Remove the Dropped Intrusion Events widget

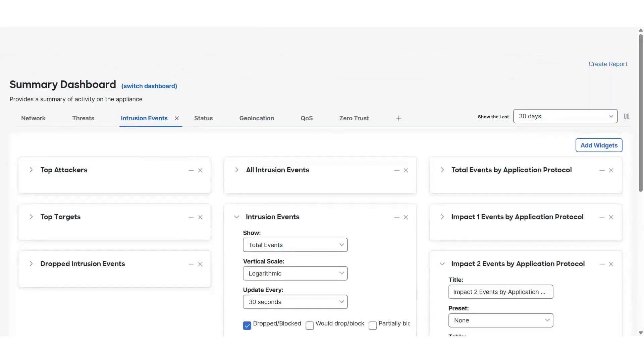click(x=200, y=264)
